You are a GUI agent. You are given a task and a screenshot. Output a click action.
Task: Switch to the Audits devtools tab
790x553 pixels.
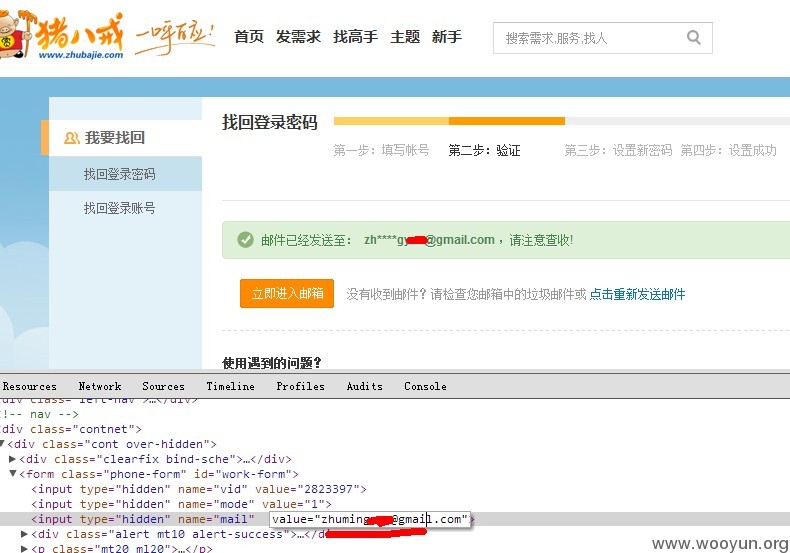click(x=364, y=386)
